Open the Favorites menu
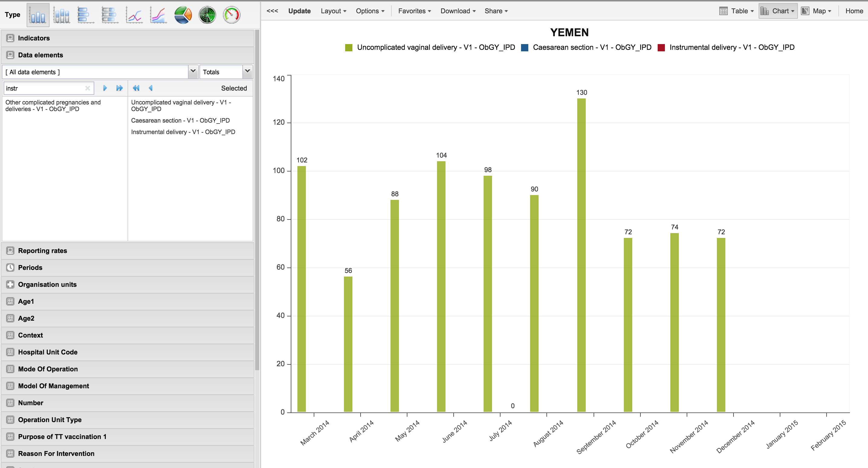 (x=414, y=11)
